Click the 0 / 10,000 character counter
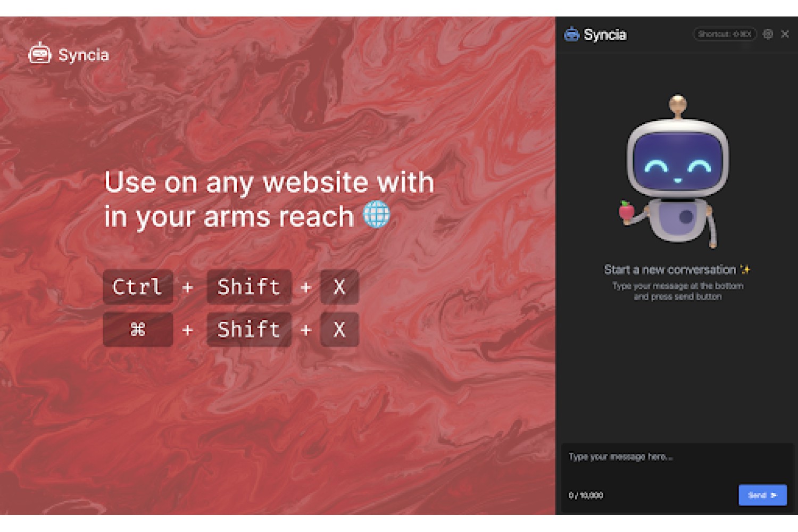This screenshot has width=798, height=532. click(586, 495)
